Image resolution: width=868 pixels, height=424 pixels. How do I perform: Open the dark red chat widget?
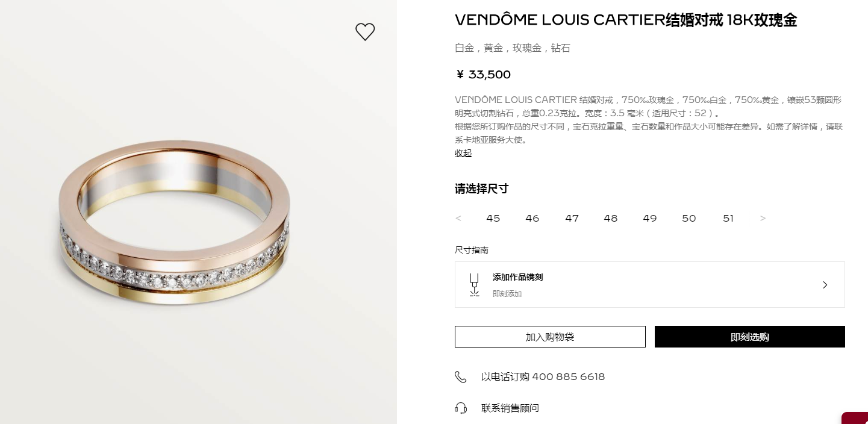pos(855,418)
